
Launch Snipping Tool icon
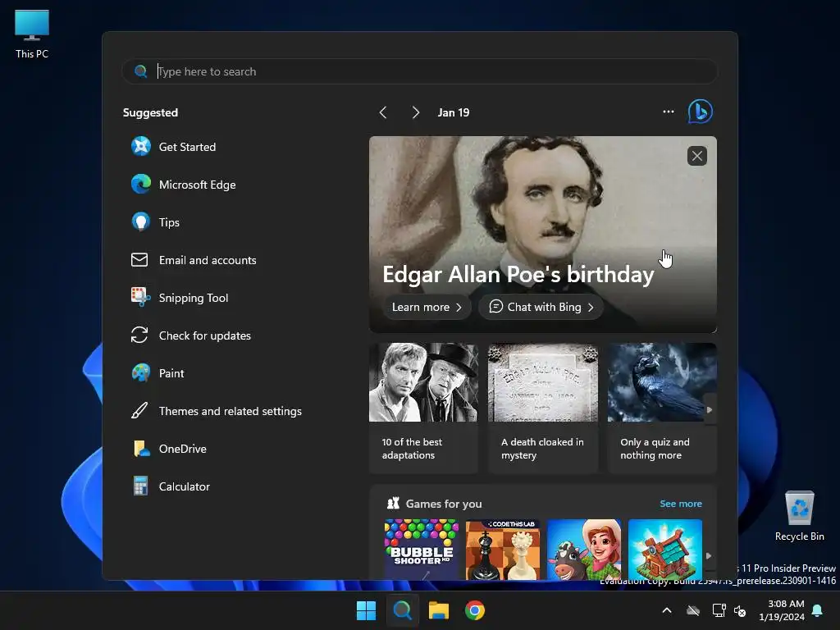[141, 297]
